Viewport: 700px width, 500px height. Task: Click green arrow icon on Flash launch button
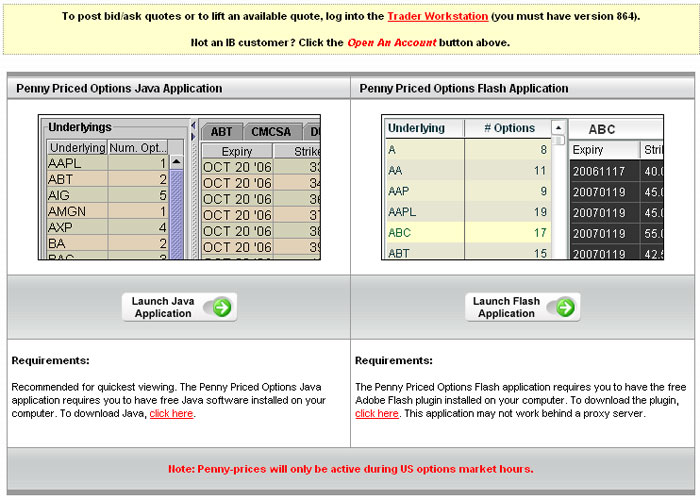point(565,307)
